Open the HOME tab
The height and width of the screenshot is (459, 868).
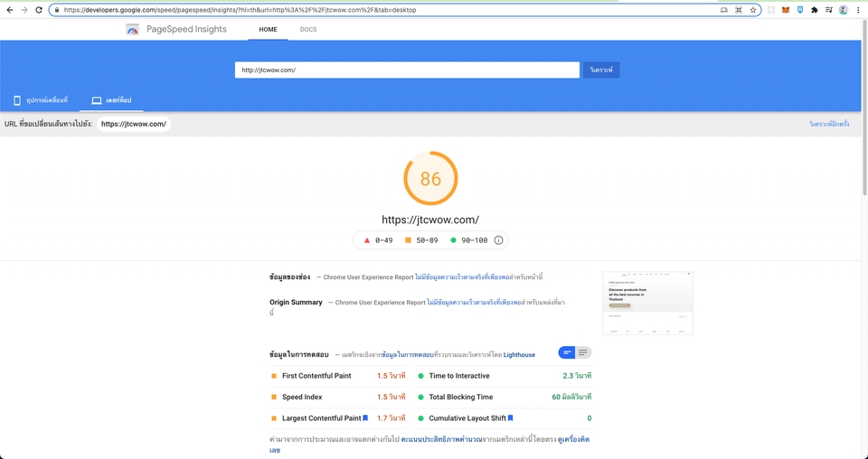[x=268, y=29]
